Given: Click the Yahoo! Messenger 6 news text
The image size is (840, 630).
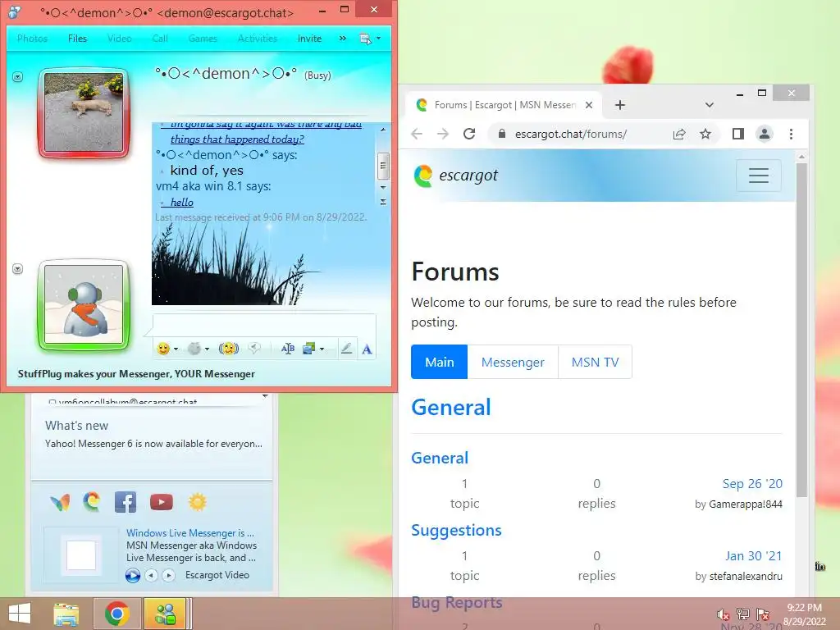Looking at the screenshot, I should pos(153,444).
